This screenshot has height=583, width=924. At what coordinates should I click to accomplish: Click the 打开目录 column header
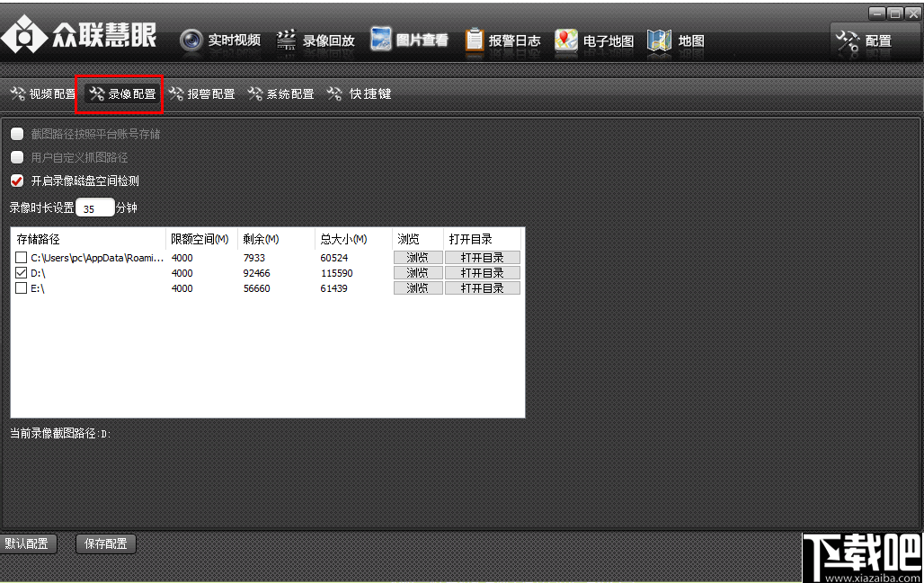(x=482, y=239)
